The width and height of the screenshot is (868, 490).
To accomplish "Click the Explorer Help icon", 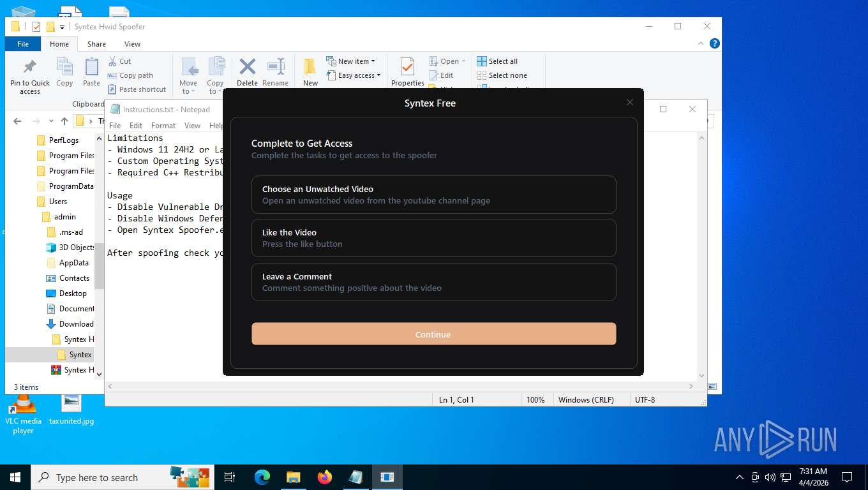I will 715,43.
